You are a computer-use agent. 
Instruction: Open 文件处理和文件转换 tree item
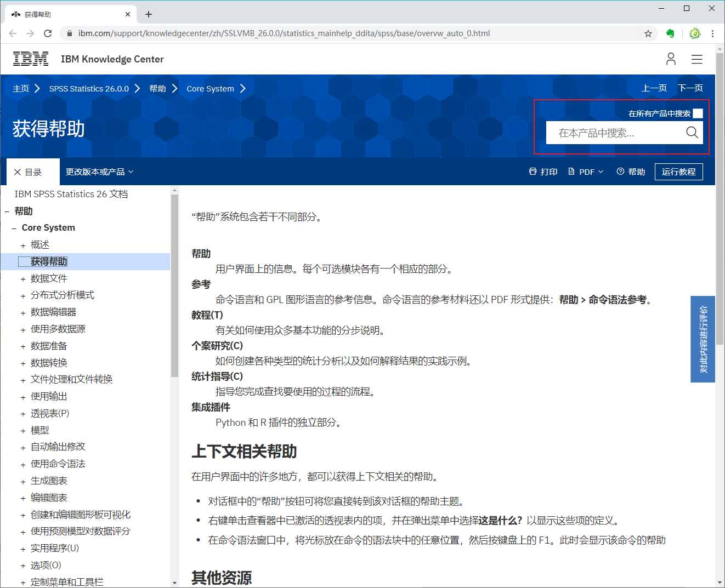[71, 379]
